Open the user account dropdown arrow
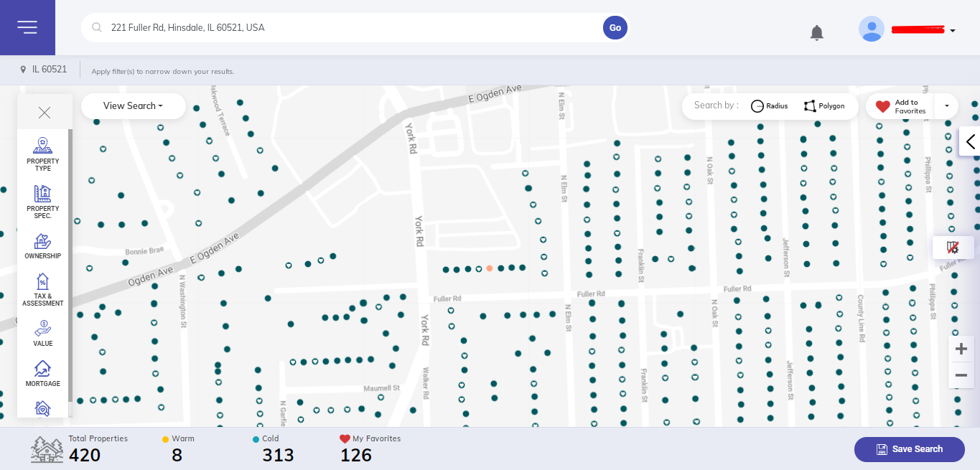 click(953, 31)
